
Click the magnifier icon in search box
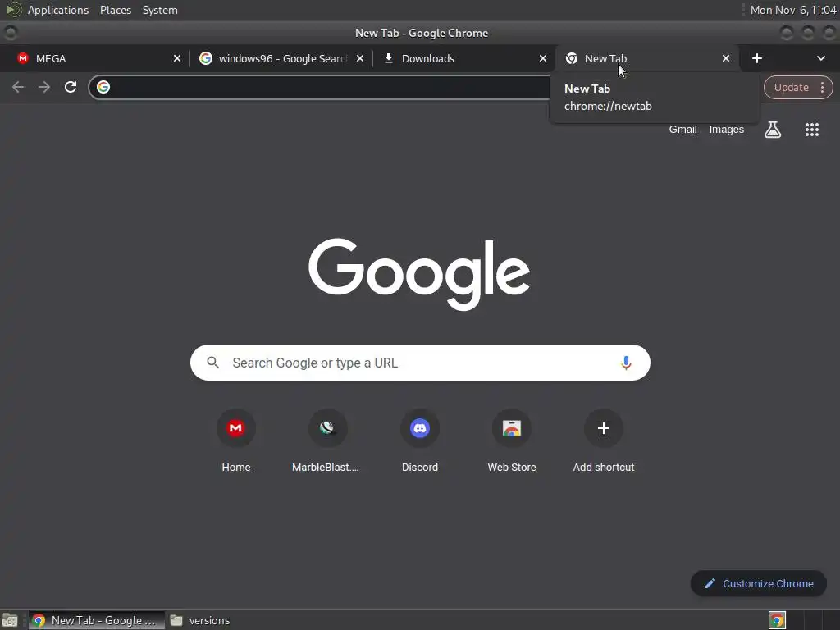click(212, 363)
